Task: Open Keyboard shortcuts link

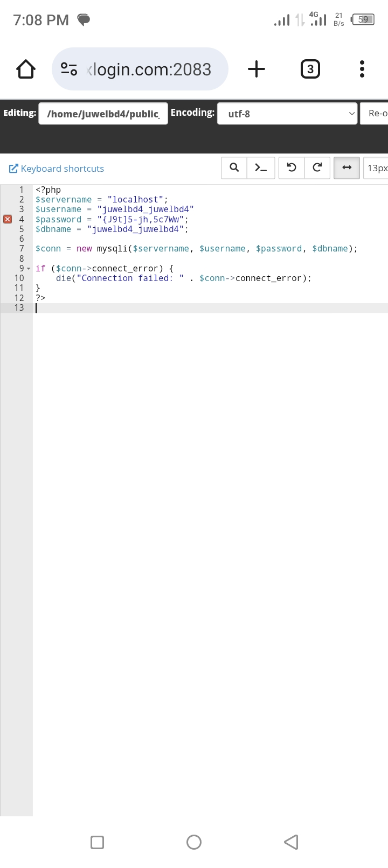Action: (x=57, y=169)
